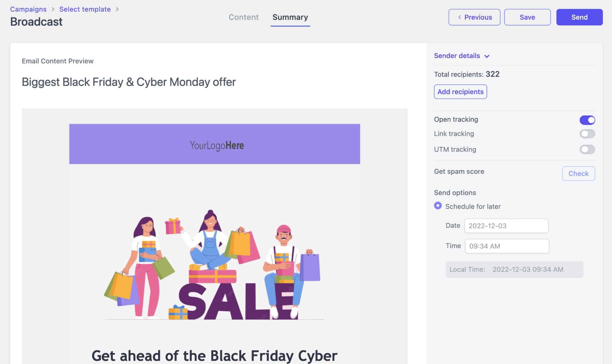612x364 pixels.
Task: Select the Schedule for later radio button
Action: click(x=437, y=206)
